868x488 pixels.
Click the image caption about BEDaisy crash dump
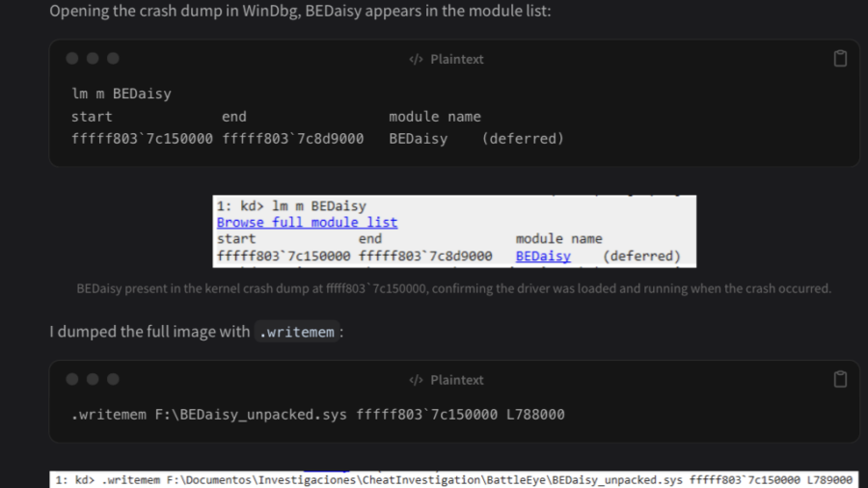pos(454,288)
